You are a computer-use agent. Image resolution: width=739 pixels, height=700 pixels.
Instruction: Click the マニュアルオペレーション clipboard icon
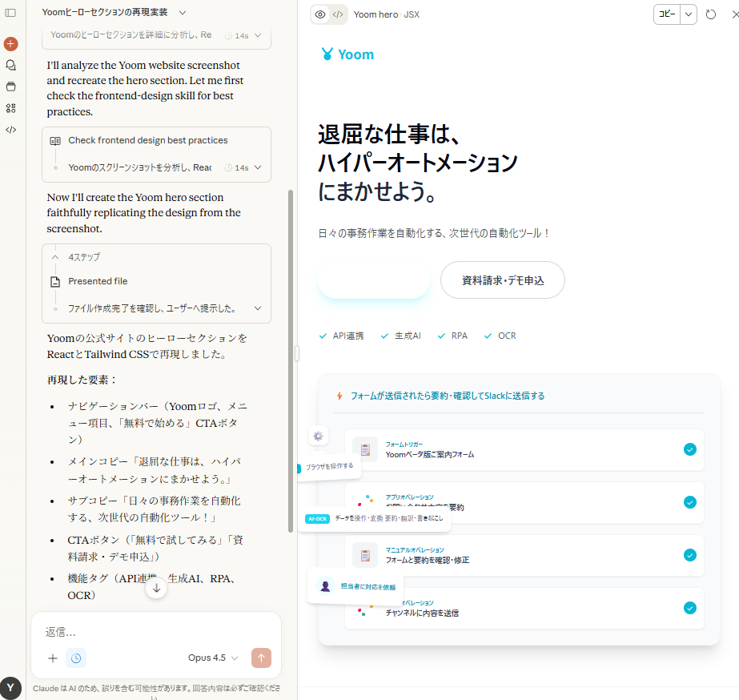365,555
